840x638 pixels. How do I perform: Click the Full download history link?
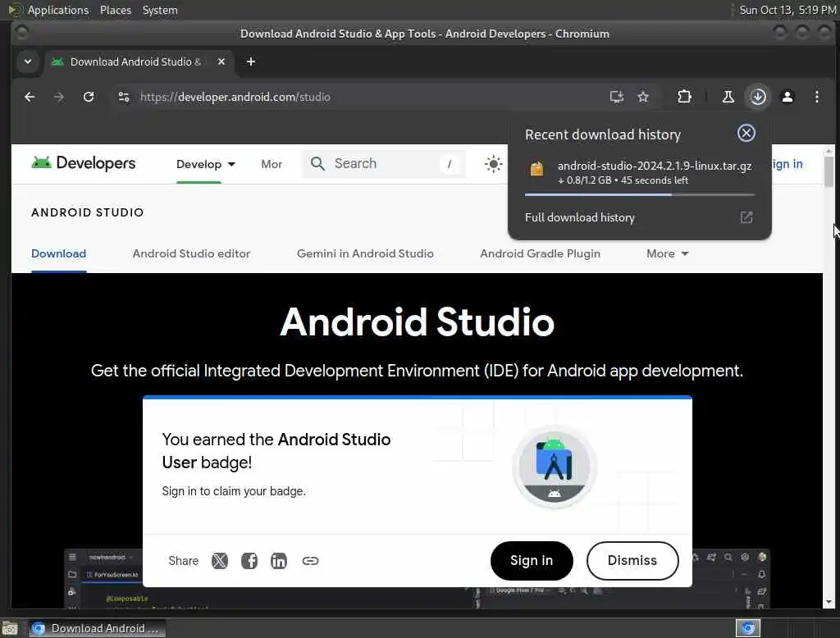580,217
